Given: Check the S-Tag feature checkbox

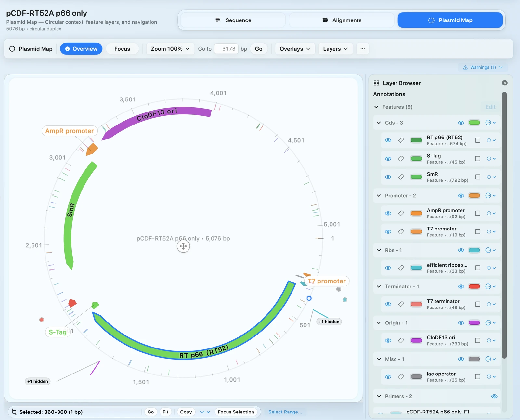Looking at the screenshot, I should tap(478, 159).
